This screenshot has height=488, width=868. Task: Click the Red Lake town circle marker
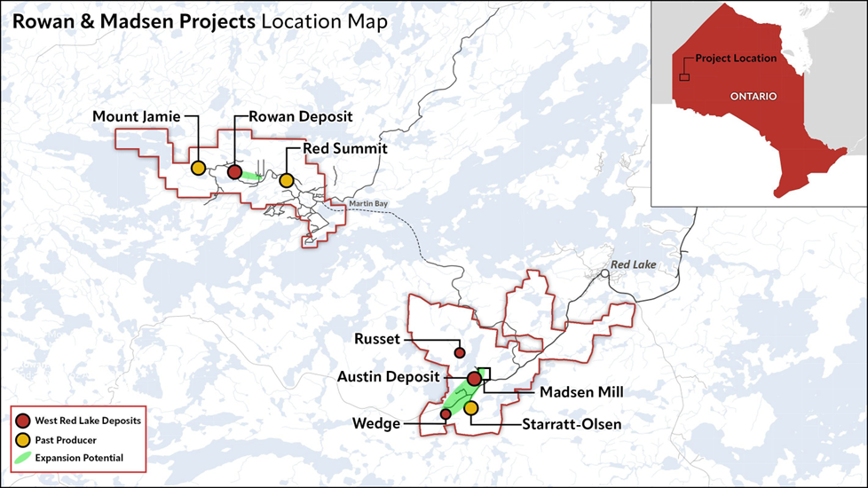605,273
